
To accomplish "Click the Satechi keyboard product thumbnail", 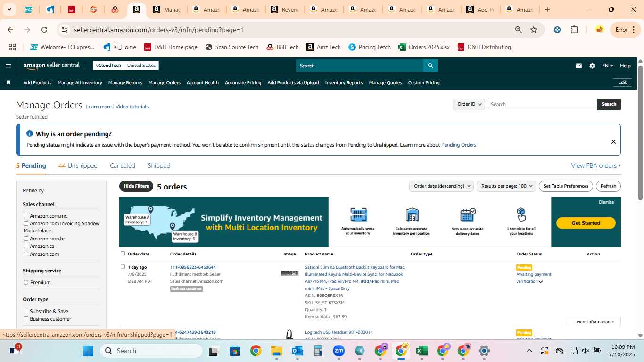I will 289,273.
